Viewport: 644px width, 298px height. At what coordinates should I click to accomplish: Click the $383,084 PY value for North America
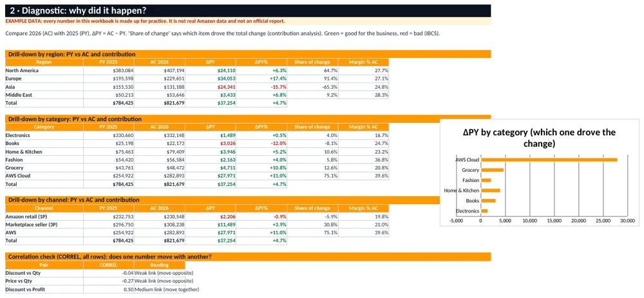[x=108, y=71]
